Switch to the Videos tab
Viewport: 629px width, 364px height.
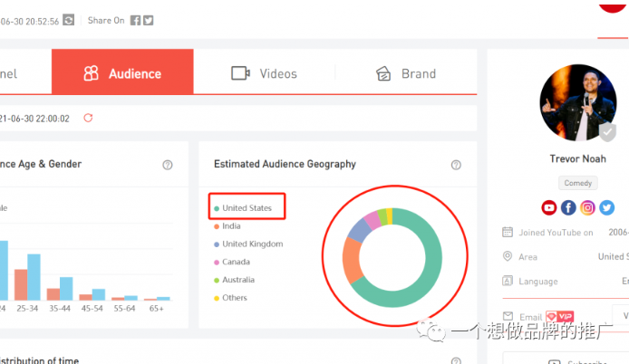pyautogui.click(x=264, y=72)
